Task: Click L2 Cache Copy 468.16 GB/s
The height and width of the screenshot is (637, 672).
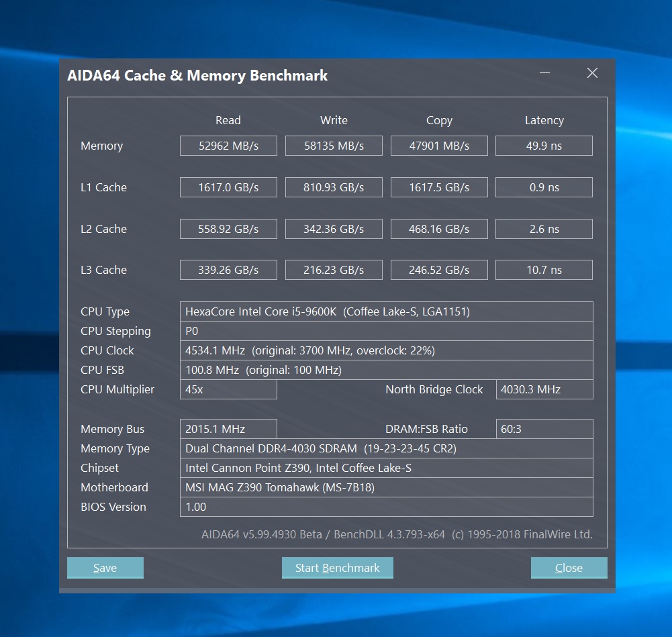Action: 439,229
